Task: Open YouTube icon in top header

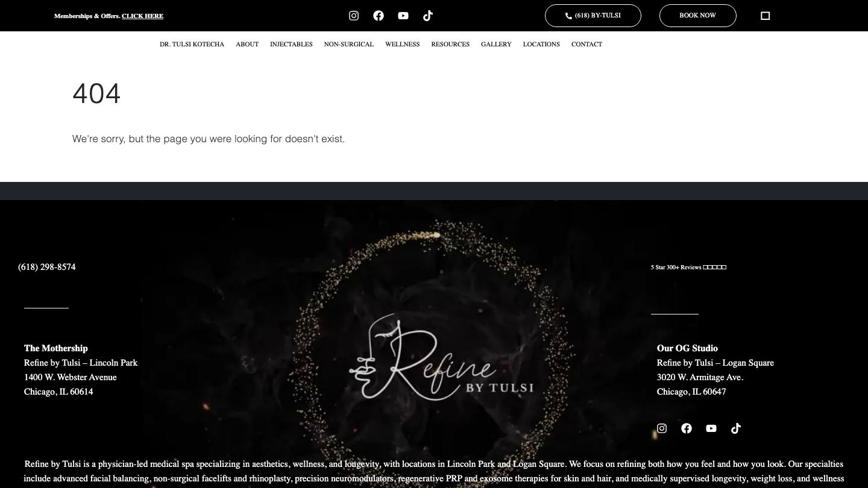Action: [403, 16]
